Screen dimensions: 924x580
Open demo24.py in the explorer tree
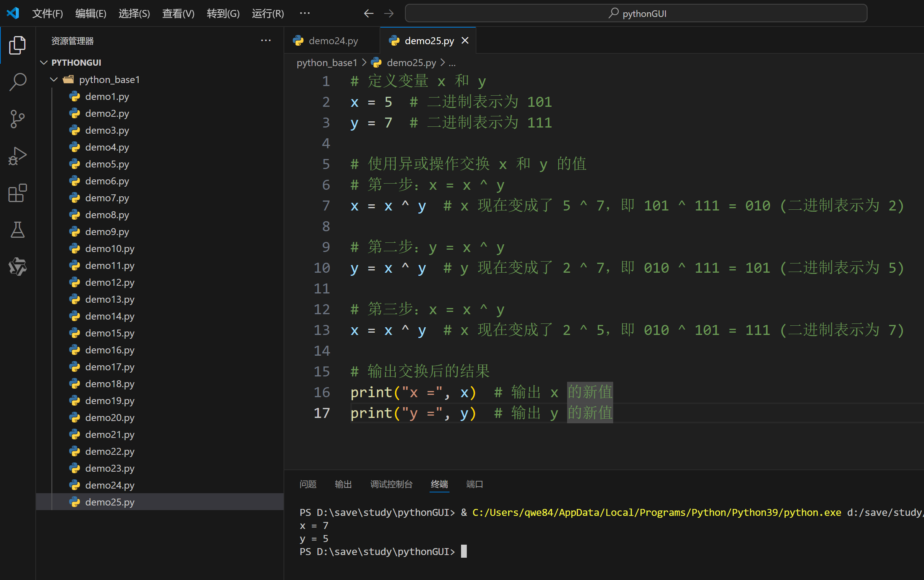point(160,485)
